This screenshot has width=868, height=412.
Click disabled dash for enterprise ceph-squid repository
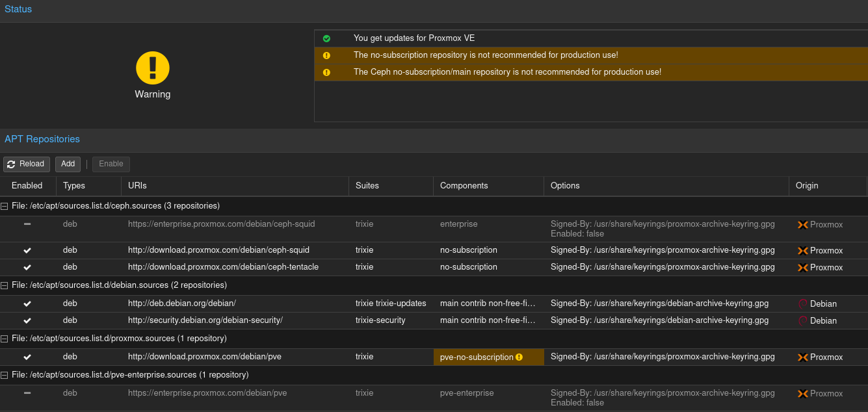[x=27, y=224]
